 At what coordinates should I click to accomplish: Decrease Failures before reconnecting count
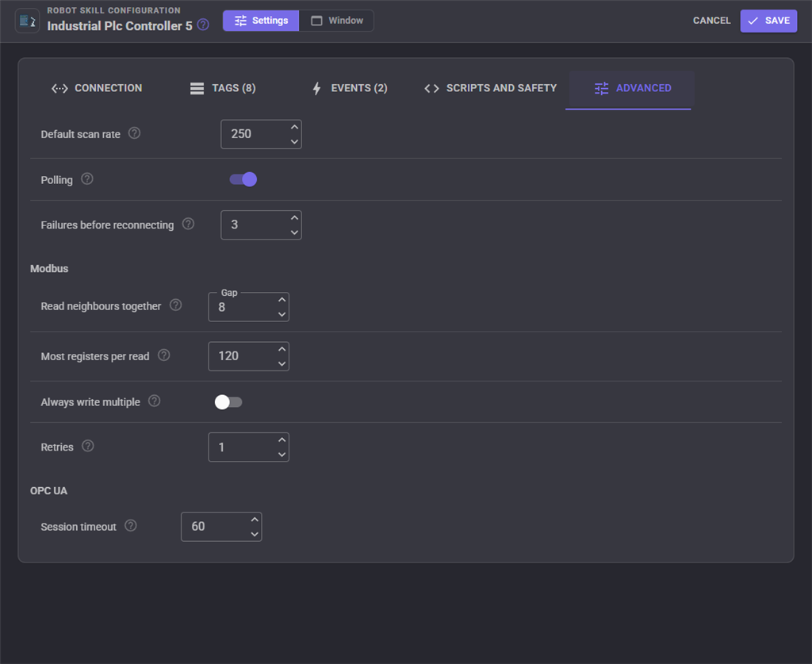tap(295, 232)
